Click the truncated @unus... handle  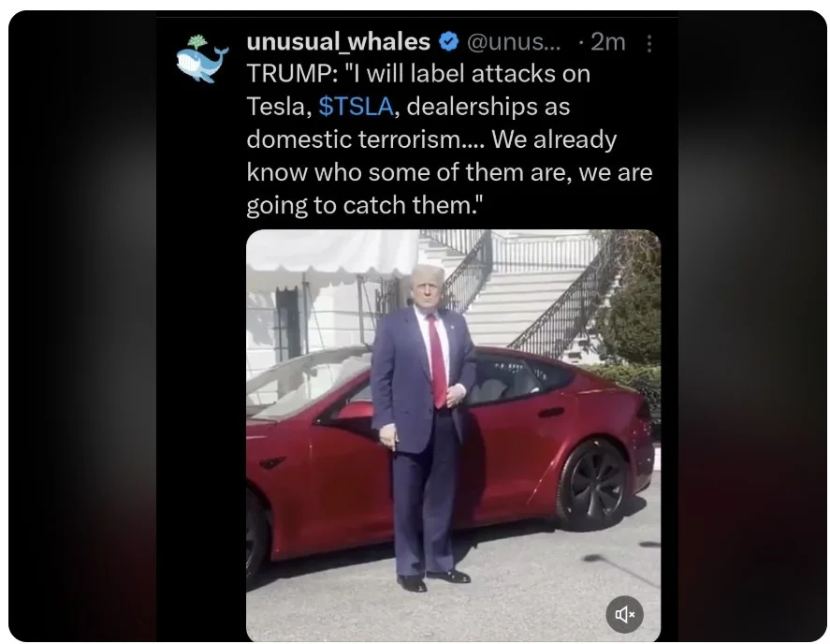pos(514,42)
